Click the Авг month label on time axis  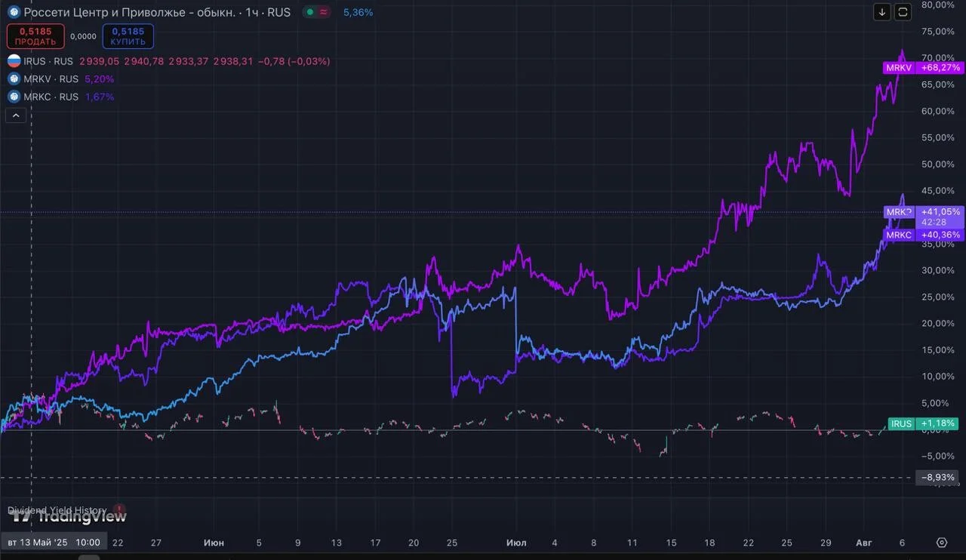point(863,542)
